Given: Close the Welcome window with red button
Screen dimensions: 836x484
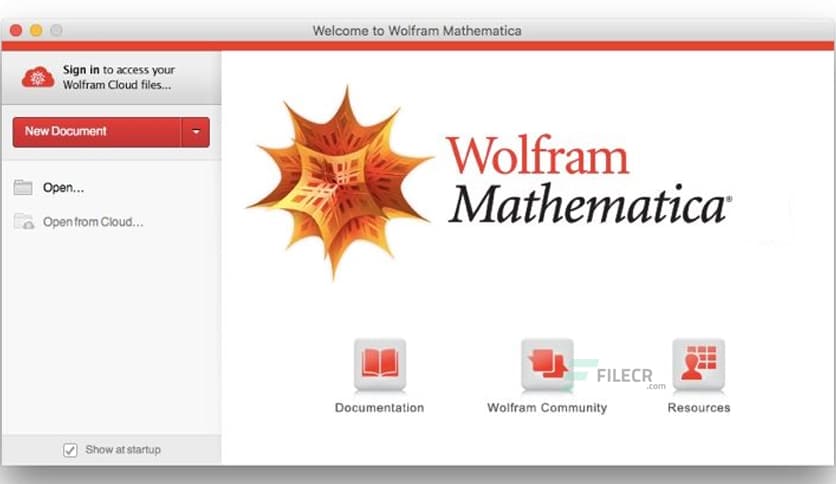Looking at the screenshot, I should point(16,30).
